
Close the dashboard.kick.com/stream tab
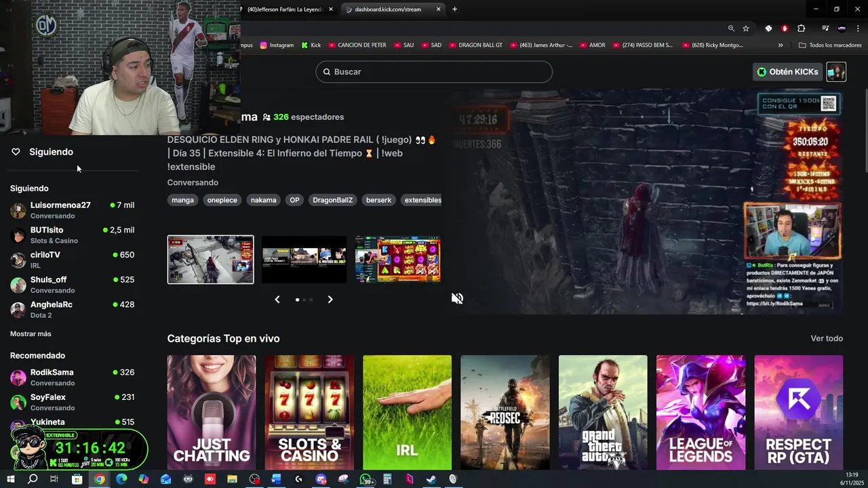point(438,9)
